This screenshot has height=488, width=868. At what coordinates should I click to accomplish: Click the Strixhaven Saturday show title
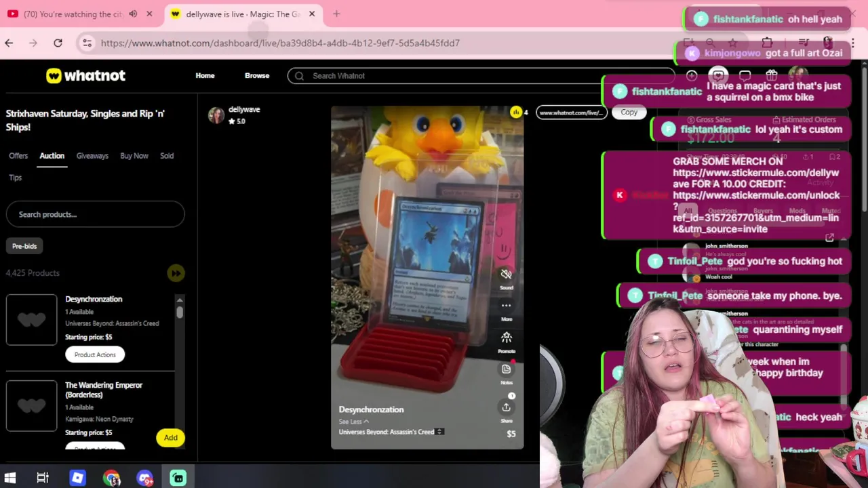tap(85, 120)
